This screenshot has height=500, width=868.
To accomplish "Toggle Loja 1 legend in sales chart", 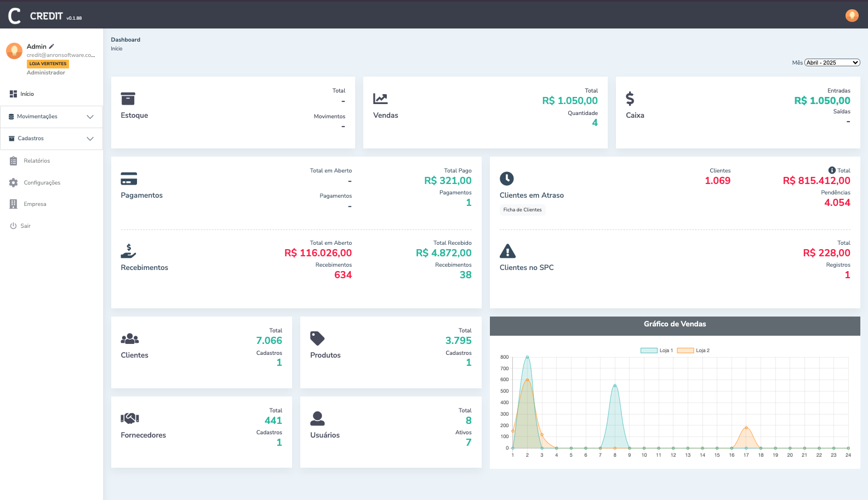I will (x=656, y=350).
